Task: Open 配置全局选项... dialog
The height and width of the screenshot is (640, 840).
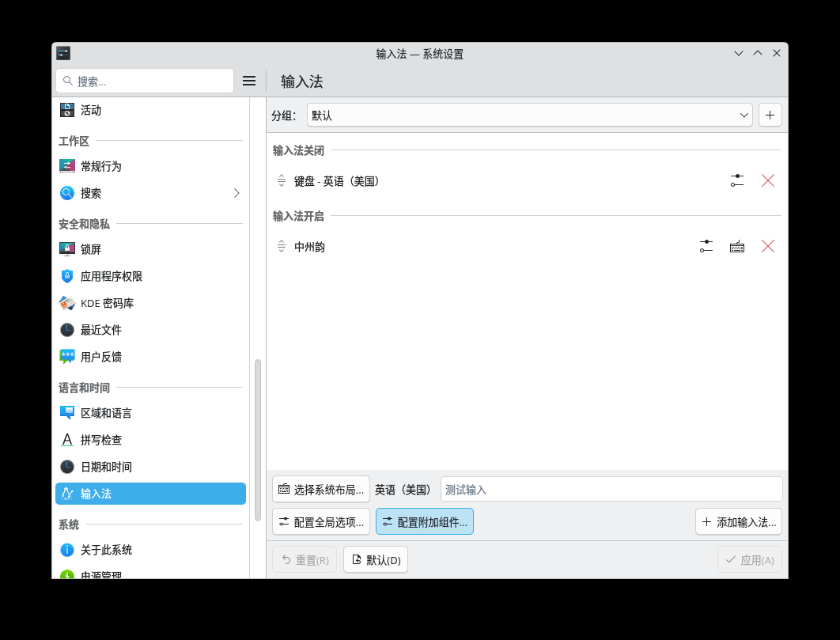Action: point(320,522)
